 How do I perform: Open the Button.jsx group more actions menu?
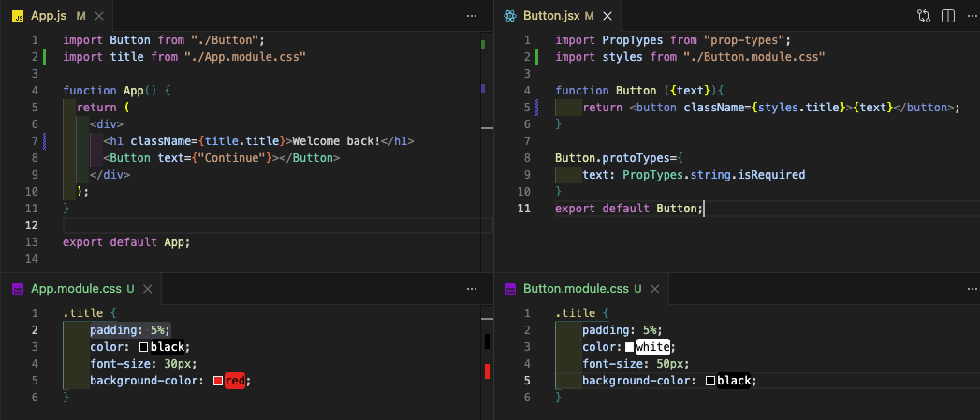click(x=972, y=16)
